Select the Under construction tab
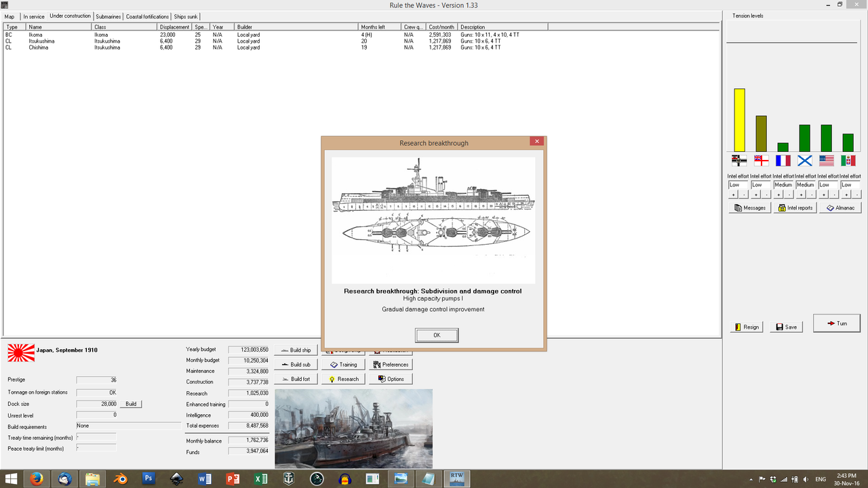This screenshot has width=868, height=488. coord(71,16)
